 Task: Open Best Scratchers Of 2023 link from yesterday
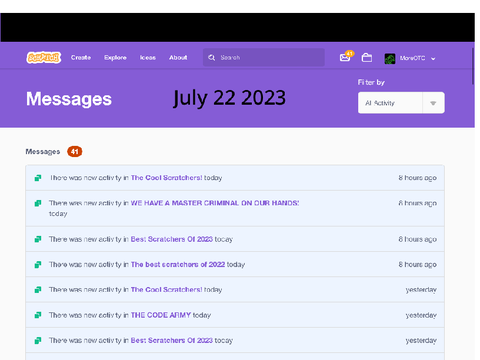pos(172,340)
